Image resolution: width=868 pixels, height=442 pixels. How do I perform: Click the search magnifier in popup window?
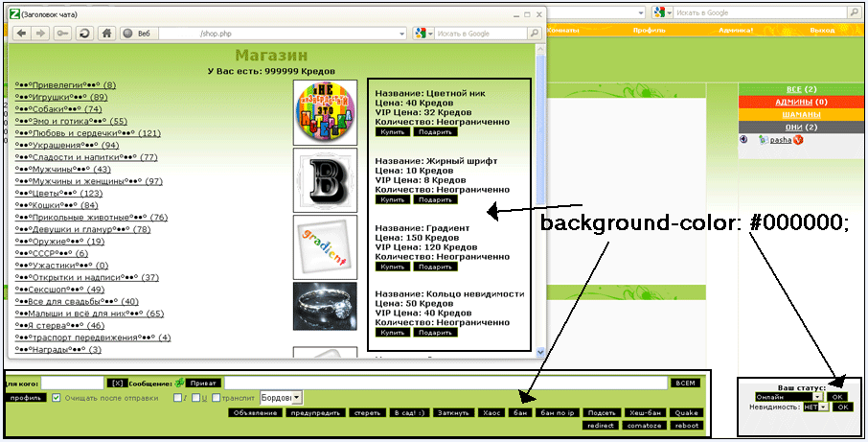tap(530, 33)
